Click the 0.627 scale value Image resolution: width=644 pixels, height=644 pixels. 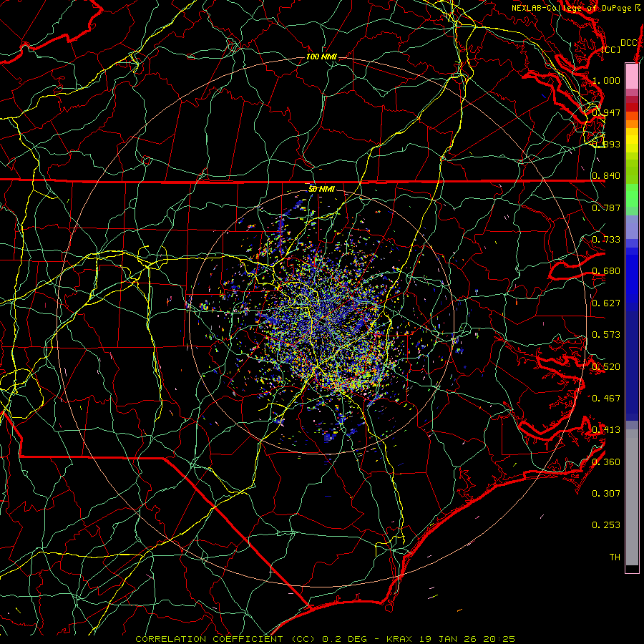tap(606, 303)
